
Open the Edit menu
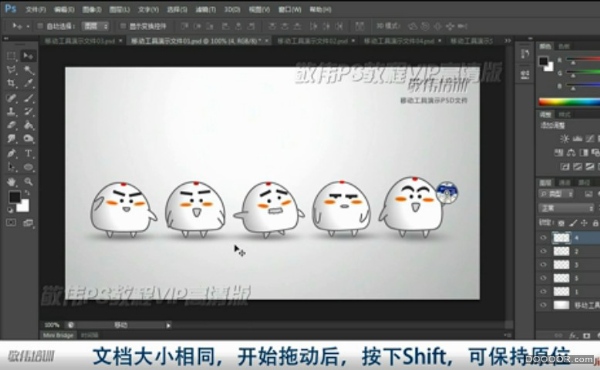tap(64, 9)
